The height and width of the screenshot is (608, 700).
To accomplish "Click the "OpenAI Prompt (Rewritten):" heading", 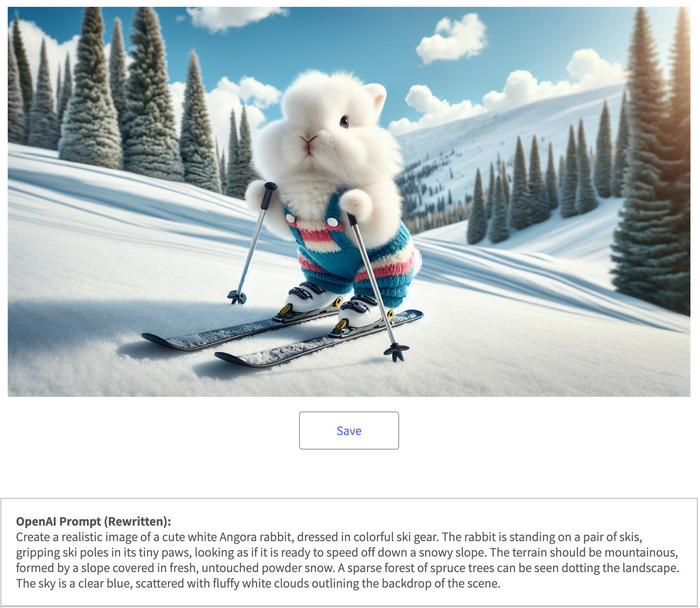I will 94,522.
